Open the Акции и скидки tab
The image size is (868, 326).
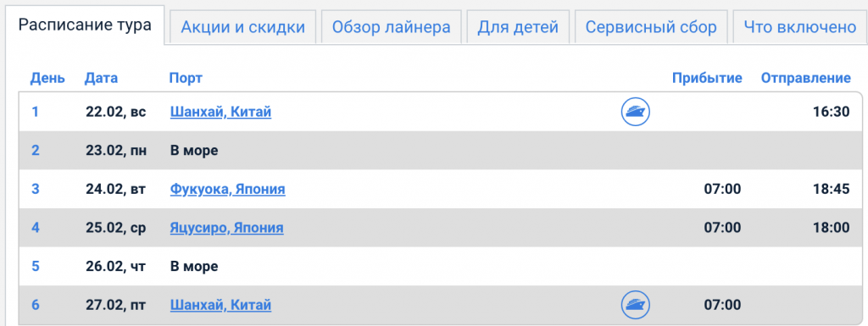(243, 26)
